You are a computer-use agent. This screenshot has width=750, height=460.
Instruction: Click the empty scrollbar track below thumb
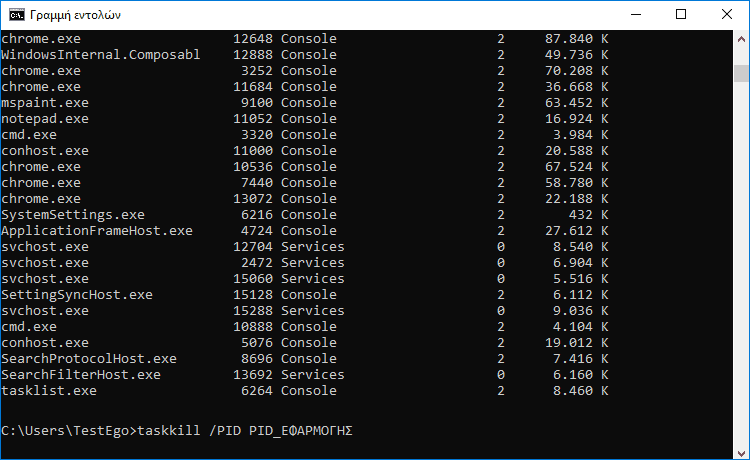741,263
